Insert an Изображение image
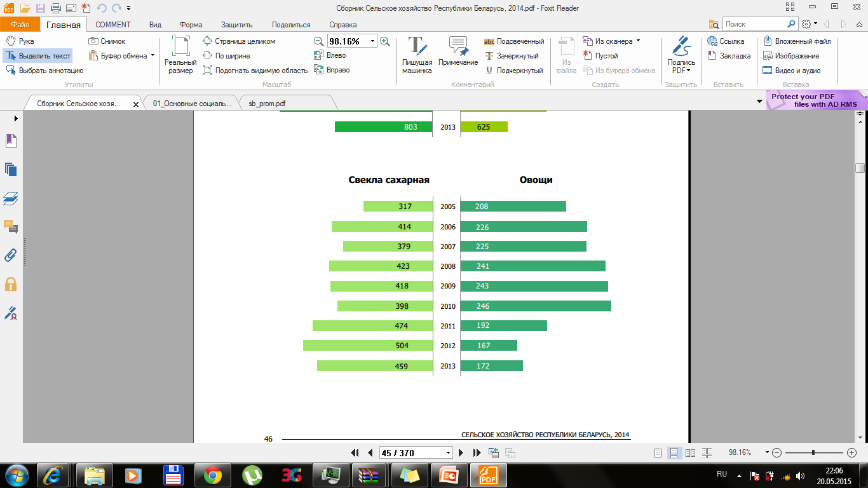 (791, 56)
